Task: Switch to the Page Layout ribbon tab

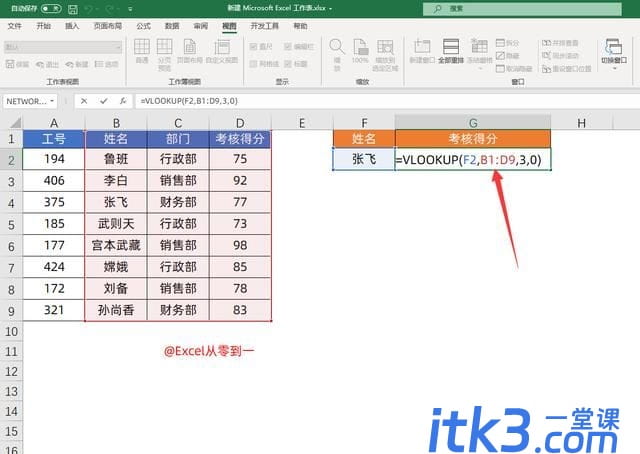Action: 108,26
